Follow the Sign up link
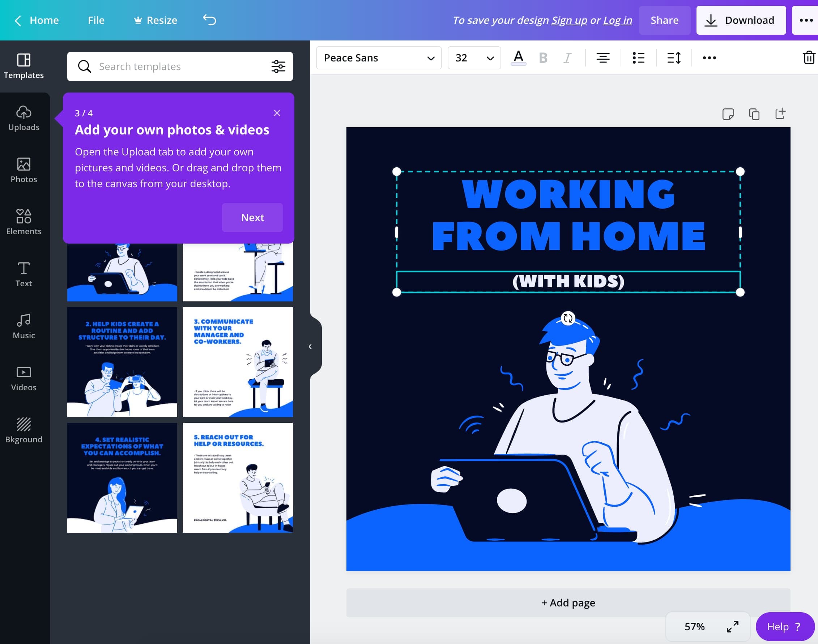818x644 pixels. pos(569,20)
